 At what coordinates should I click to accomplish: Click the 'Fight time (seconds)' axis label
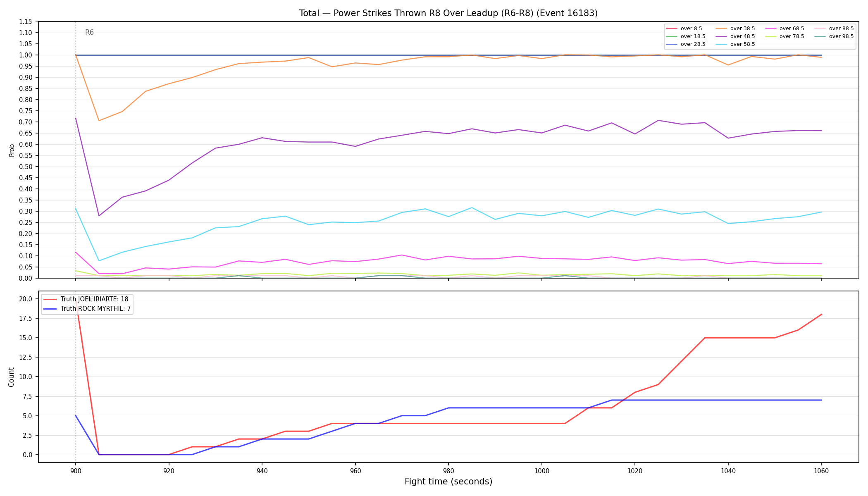(448, 482)
